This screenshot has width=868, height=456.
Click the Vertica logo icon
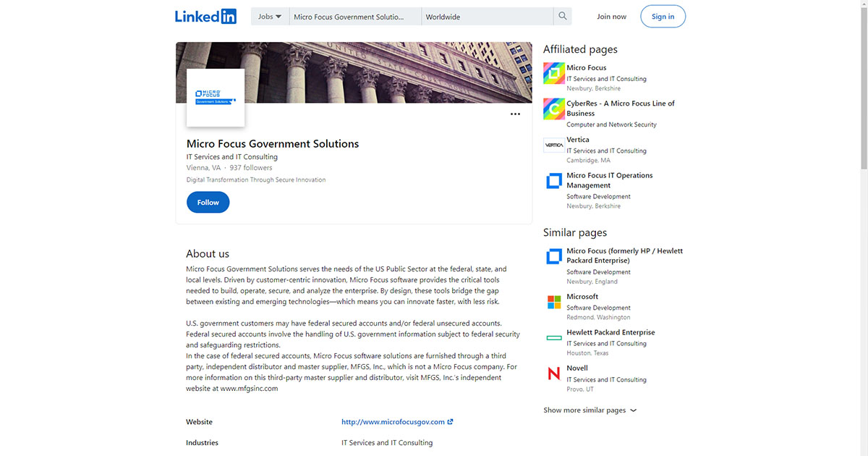554,145
